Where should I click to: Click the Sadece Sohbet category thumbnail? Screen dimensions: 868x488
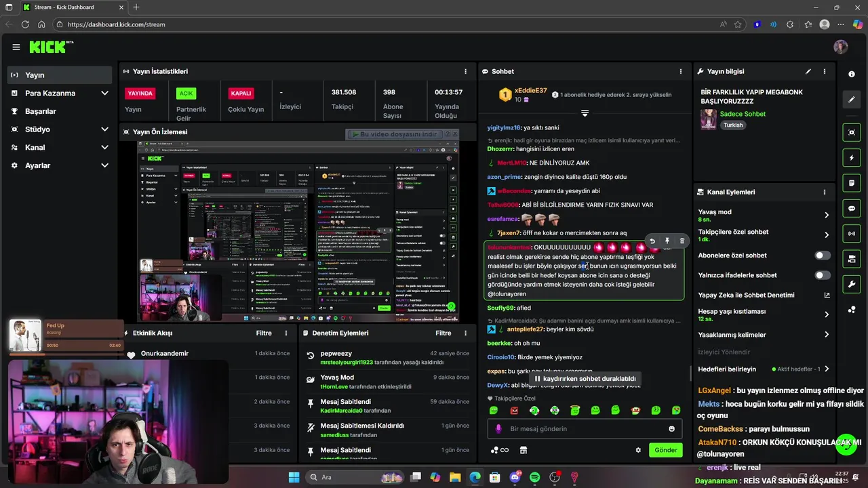point(709,119)
